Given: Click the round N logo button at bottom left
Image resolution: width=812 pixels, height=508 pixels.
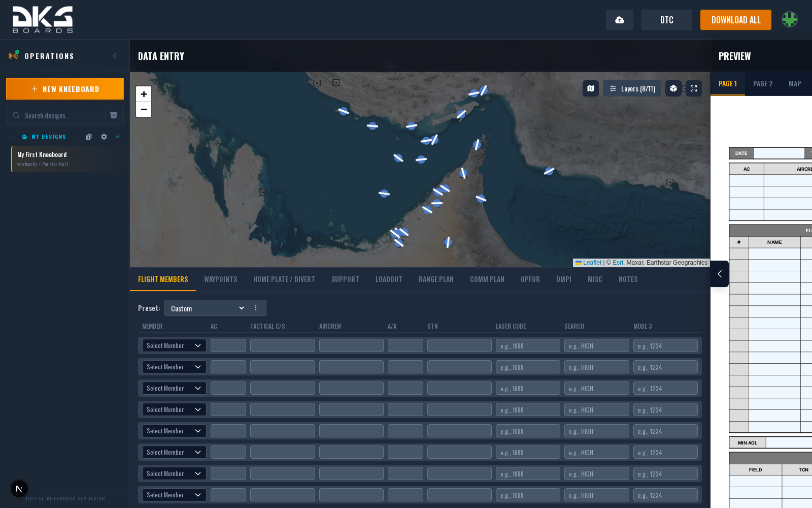Looking at the screenshot, I should pos(19,489).
